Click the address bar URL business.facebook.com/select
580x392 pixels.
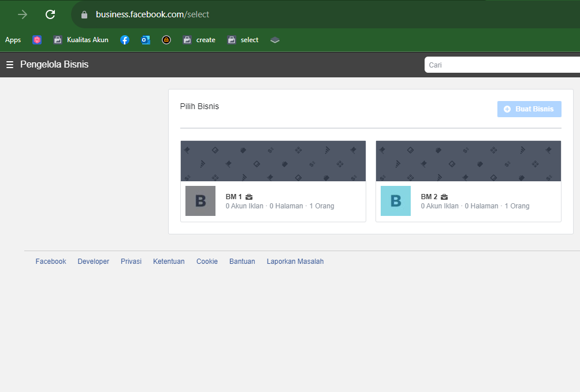coord(153,14)
